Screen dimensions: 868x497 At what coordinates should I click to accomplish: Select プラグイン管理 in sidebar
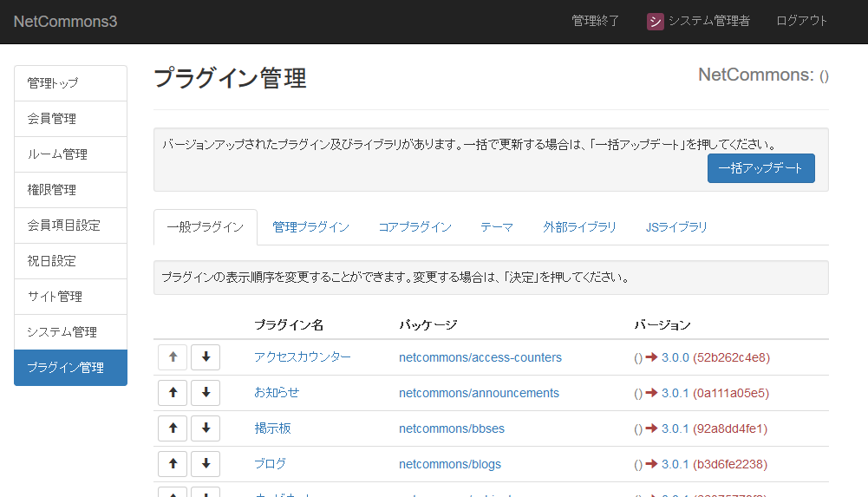(x=71, y=368)
